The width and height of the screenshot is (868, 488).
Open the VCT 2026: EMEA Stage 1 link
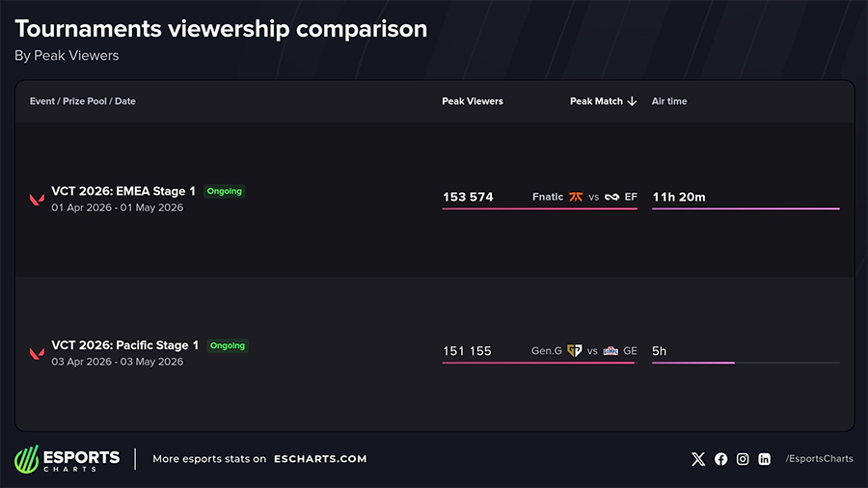point(123,191)
